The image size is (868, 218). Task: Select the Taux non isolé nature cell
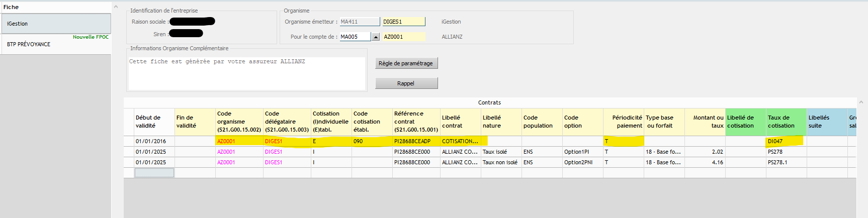tap(501, 162)
